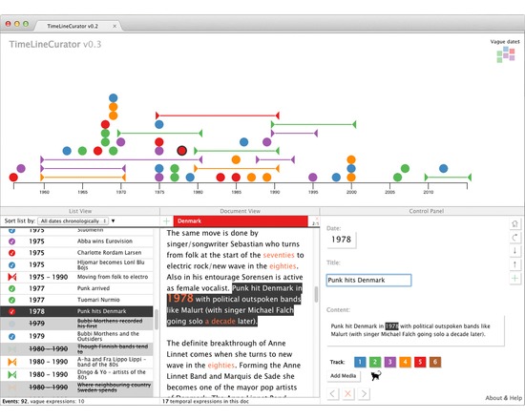The width and height of the screenshot is (525, 420).
Task: Click the Document View panel header
Action: click(240, 211)
